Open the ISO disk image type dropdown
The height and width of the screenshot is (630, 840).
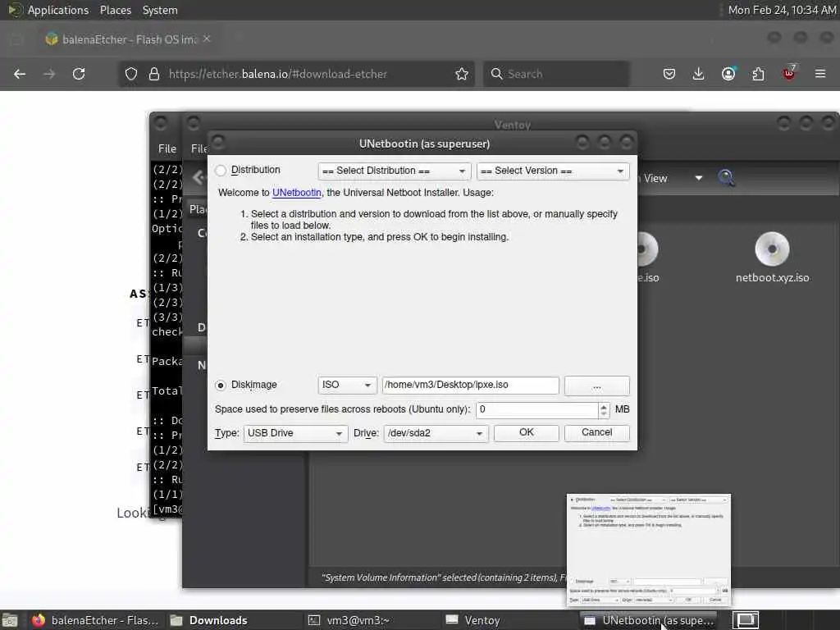click(x=347, y=386)
